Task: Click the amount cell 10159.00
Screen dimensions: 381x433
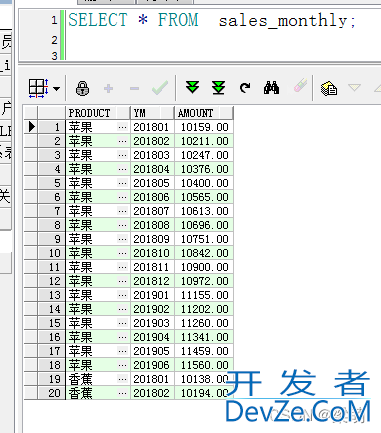Action: (x=204, y=127)
